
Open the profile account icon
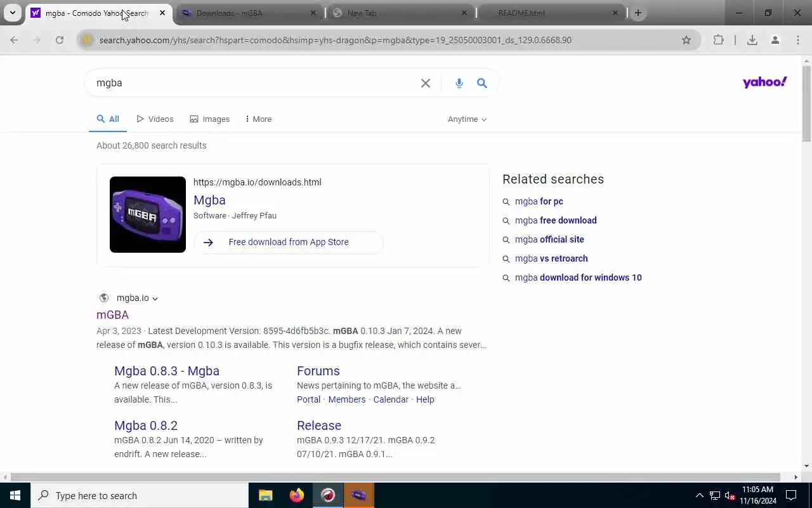(775, 40)
